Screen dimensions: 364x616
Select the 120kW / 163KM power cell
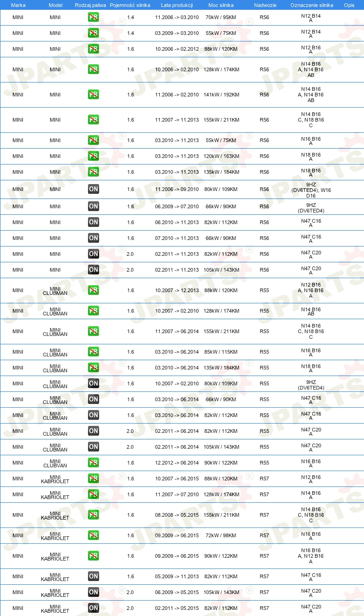pos(221,156)
